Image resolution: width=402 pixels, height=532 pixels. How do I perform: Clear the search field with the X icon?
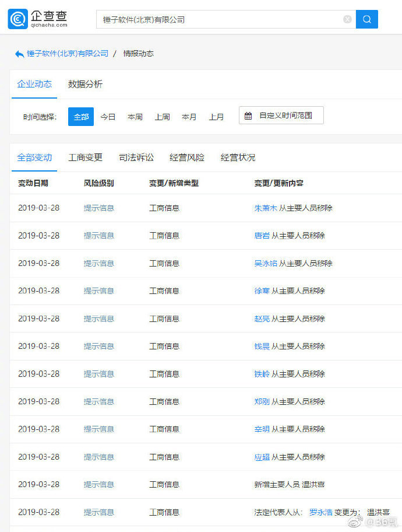pyautogui.click(x=347, y=19)
